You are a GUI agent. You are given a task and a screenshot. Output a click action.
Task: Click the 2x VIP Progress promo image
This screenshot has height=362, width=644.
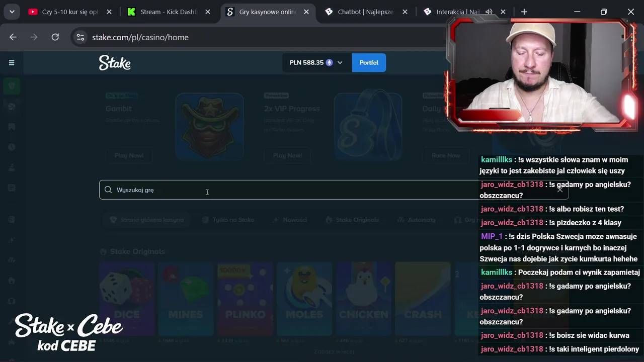coord(368,126)
